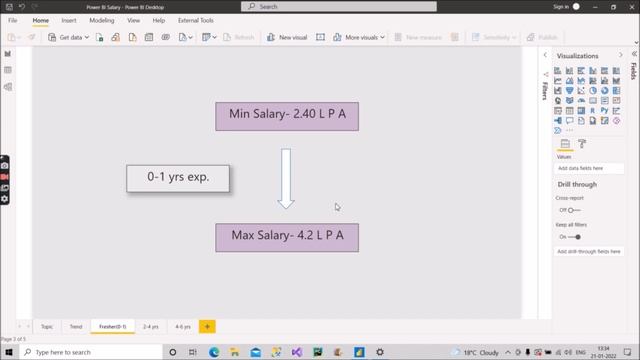Select the Treemap visual

pos(616,91)
